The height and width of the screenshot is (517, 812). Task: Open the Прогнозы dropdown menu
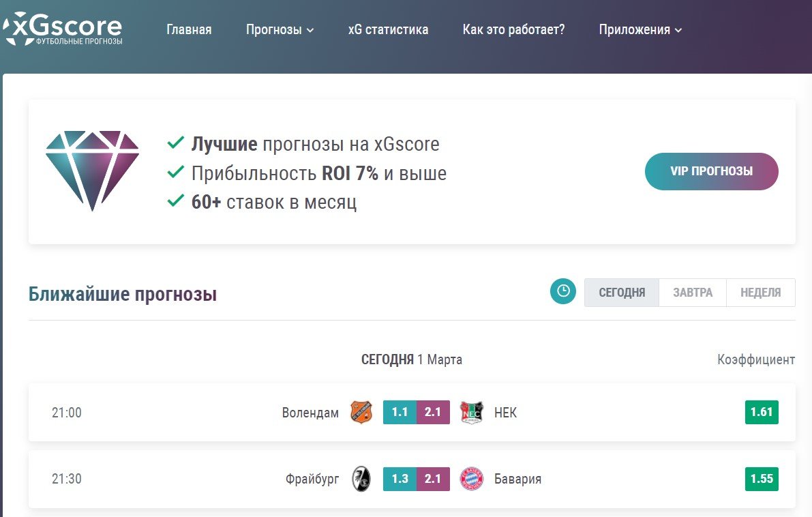point(275,29)
